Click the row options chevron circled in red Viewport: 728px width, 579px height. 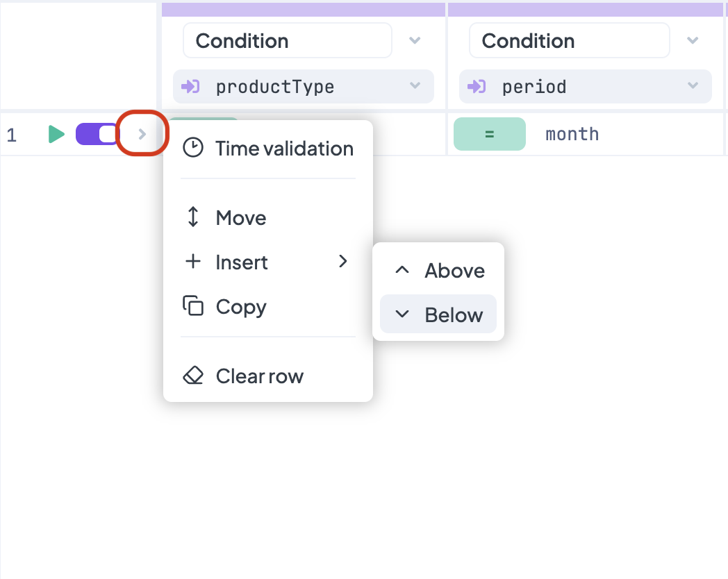142,134
